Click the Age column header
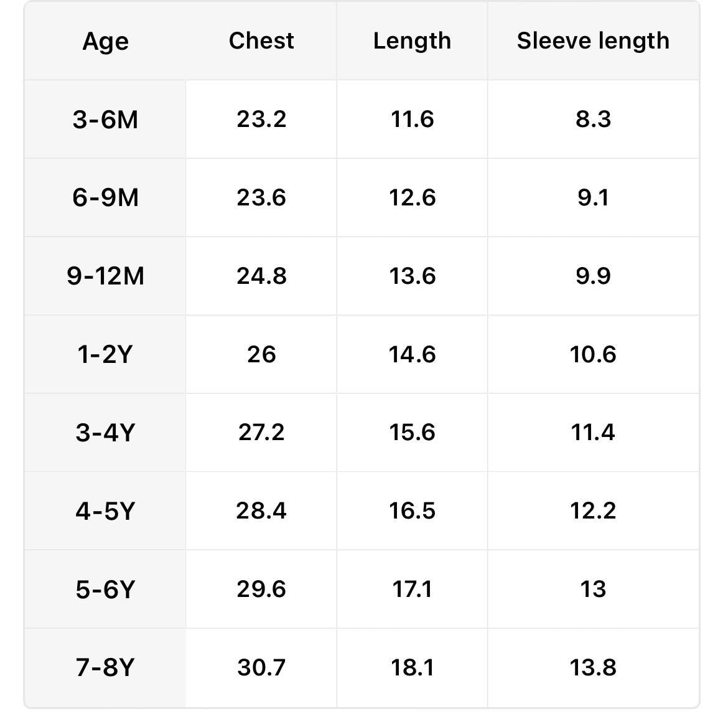728x714 pixels. (105, 41)
